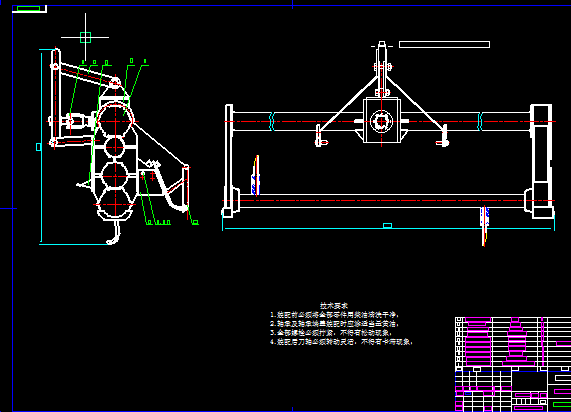
Task: Select the green box in the title block corner
Action: (x=562, y=404)
